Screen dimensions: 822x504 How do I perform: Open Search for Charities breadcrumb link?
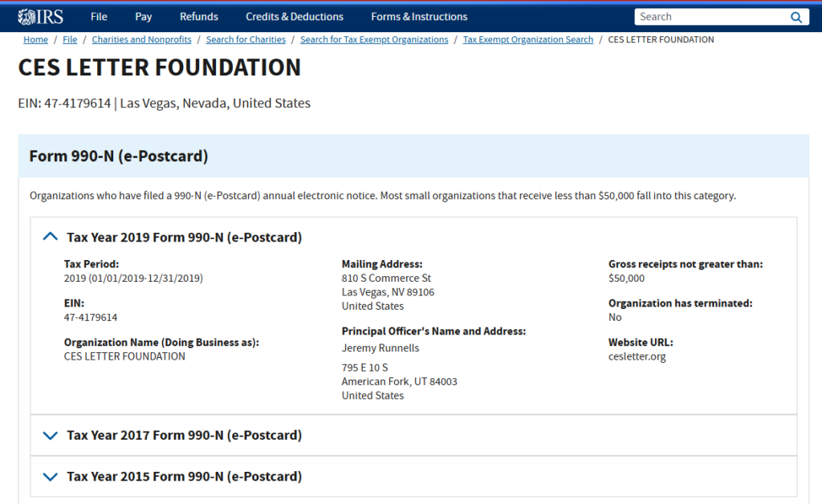click(246, 39)
